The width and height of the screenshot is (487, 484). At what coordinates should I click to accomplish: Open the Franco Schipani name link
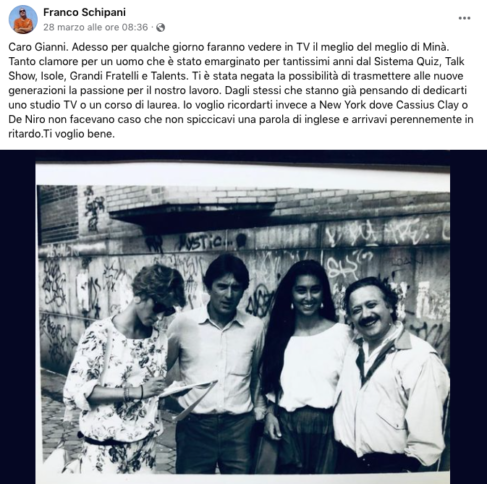(84, 12)
